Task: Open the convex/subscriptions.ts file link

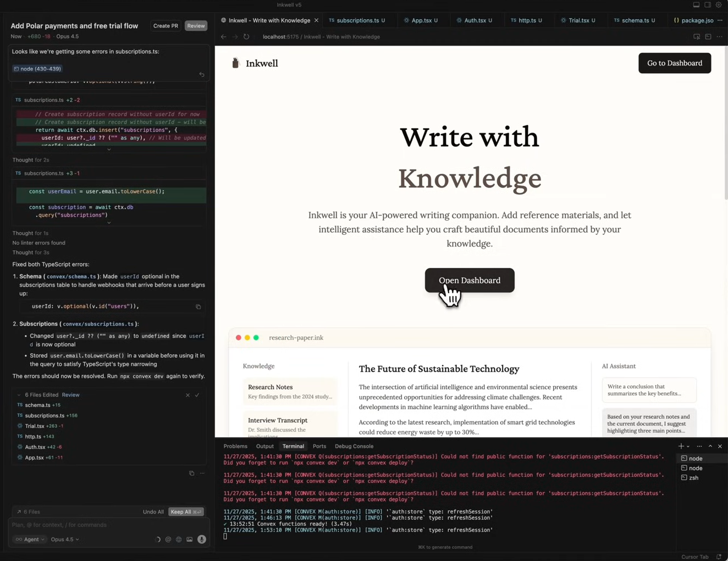Action: pos(98,324)
